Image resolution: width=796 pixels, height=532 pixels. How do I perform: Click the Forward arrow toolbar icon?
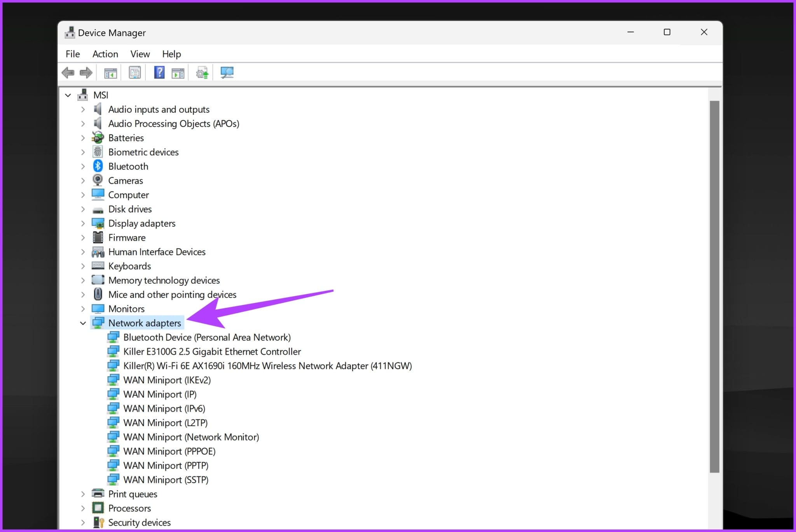pyautogui.click(x=86, y=73)
